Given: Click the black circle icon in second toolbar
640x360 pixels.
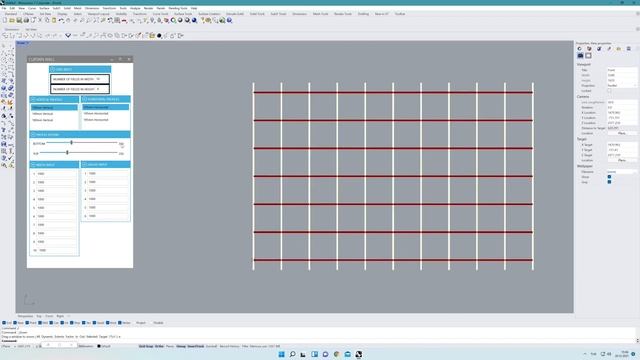Looking at the screenshot, I should coord(159,36).
